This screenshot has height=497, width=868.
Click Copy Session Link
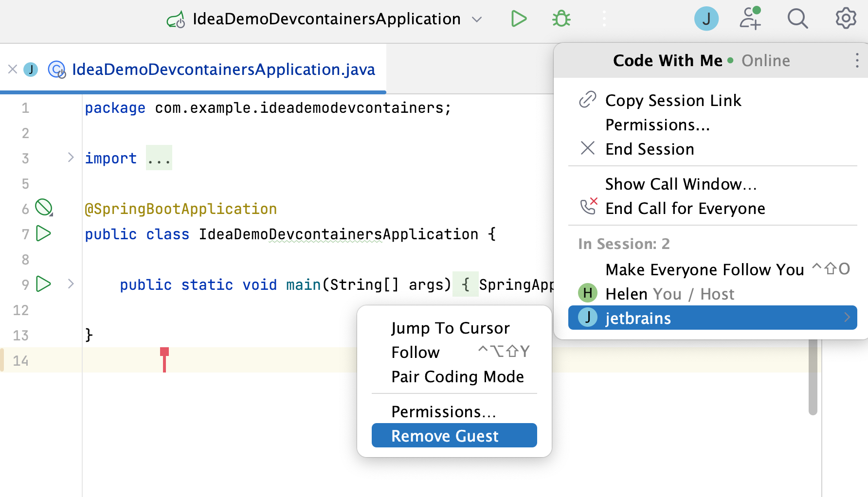pos(673,101)
